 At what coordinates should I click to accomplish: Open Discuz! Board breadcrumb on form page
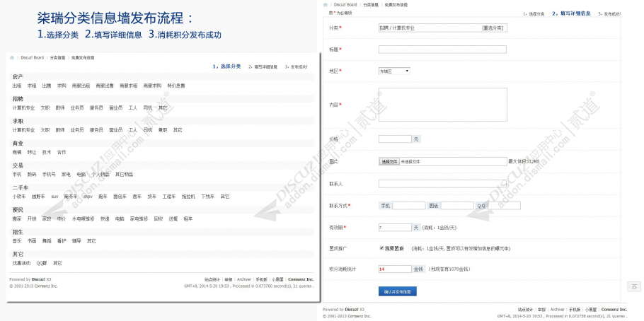click(345, 4)
